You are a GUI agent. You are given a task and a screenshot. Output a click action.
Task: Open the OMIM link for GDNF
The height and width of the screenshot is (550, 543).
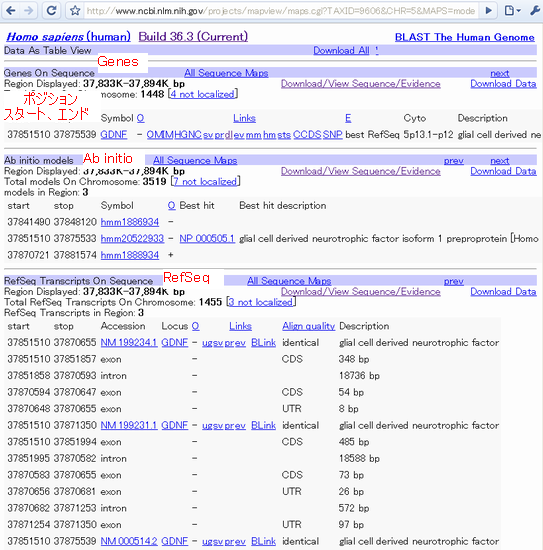click(160, 135)
